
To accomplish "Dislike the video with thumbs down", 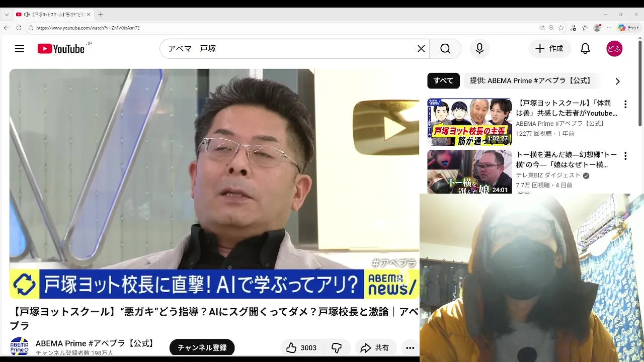I will click(x=337, y=347).
